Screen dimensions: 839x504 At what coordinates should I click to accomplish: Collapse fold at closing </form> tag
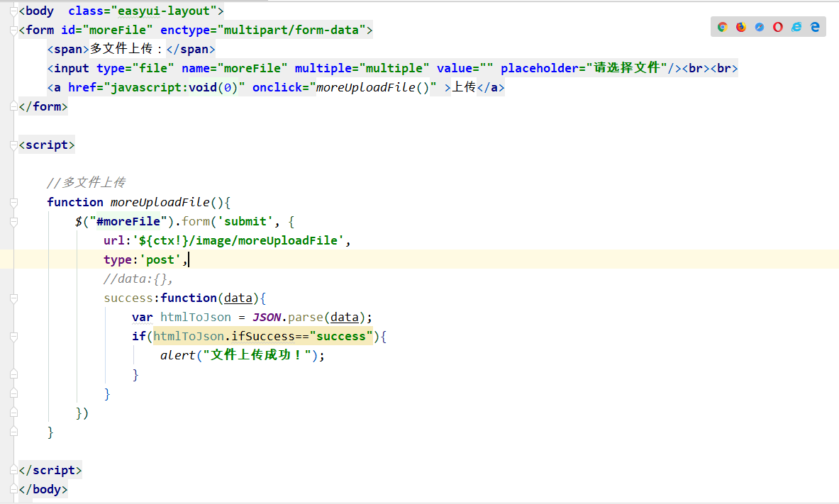point(14,106)
